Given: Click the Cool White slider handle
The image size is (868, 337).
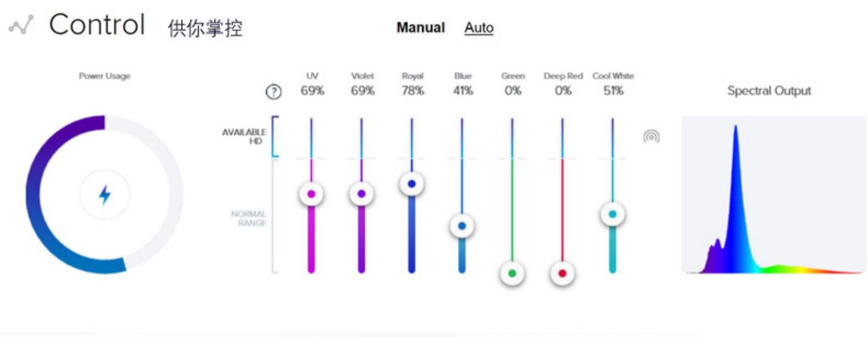Looking at the screenshot, I should tap(612, 214).
